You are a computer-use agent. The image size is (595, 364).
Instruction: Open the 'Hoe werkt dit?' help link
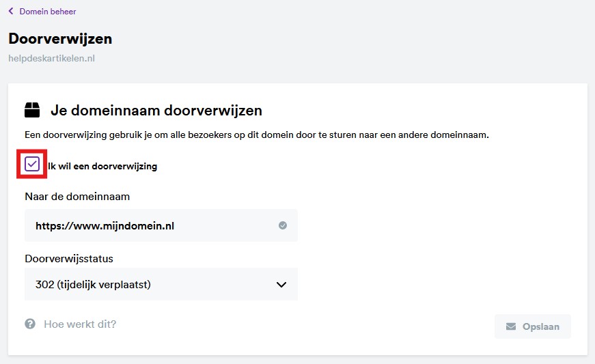(x=80, y=324)
